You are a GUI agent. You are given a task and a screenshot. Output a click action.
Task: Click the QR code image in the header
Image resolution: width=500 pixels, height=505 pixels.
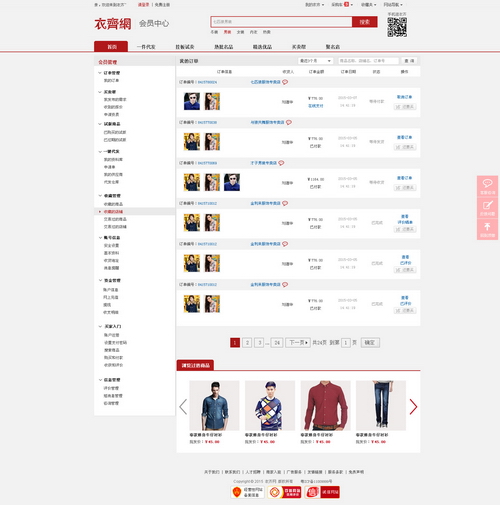pyautogui.click(x=397, y=27)
